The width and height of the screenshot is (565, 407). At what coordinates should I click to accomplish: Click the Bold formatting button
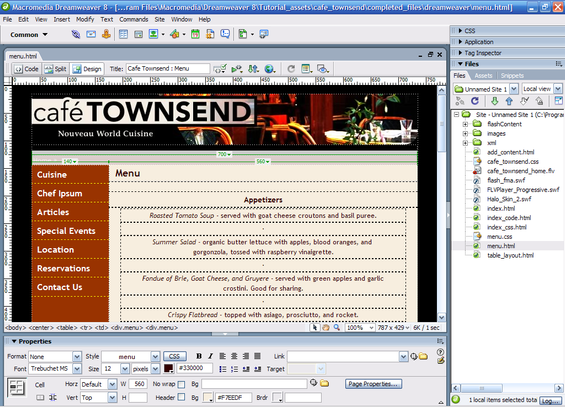pos(199,356)
